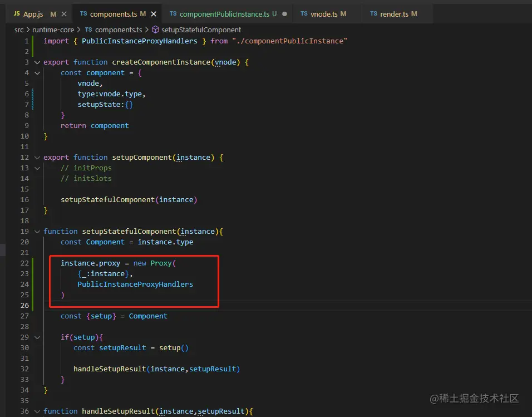Screen dimensions: 532x417
Task: Click line number 22 in gutter
Action: [x=25, y=263]
